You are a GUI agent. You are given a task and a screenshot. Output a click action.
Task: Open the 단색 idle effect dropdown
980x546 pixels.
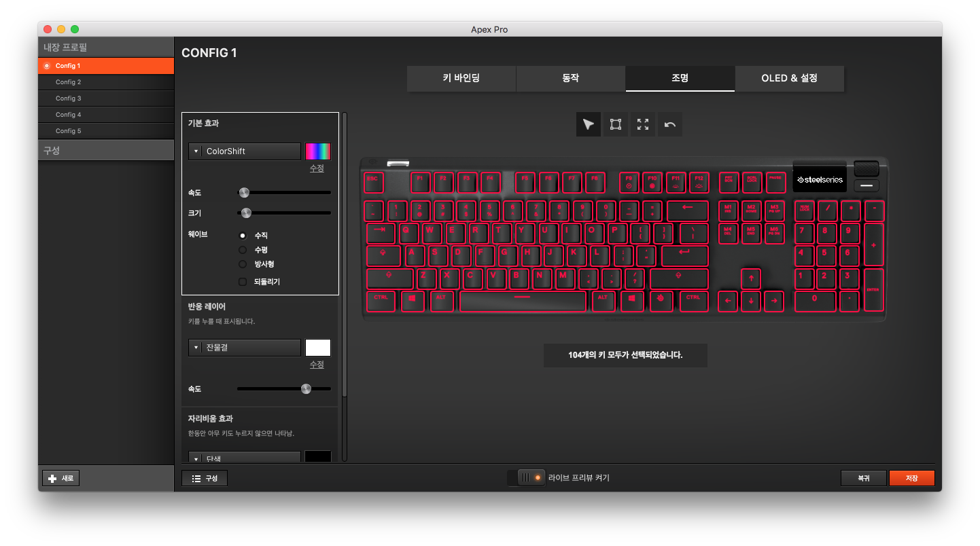click(x=245, y=457)
